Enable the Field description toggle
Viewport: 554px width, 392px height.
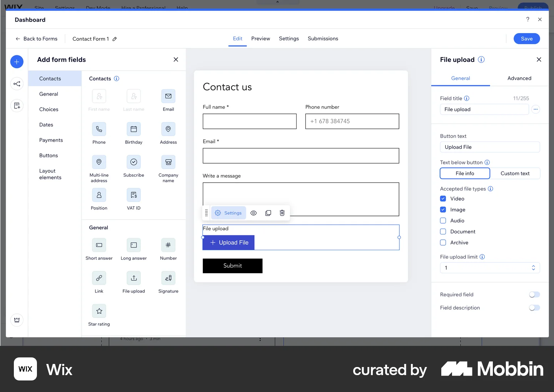[534, 308]
